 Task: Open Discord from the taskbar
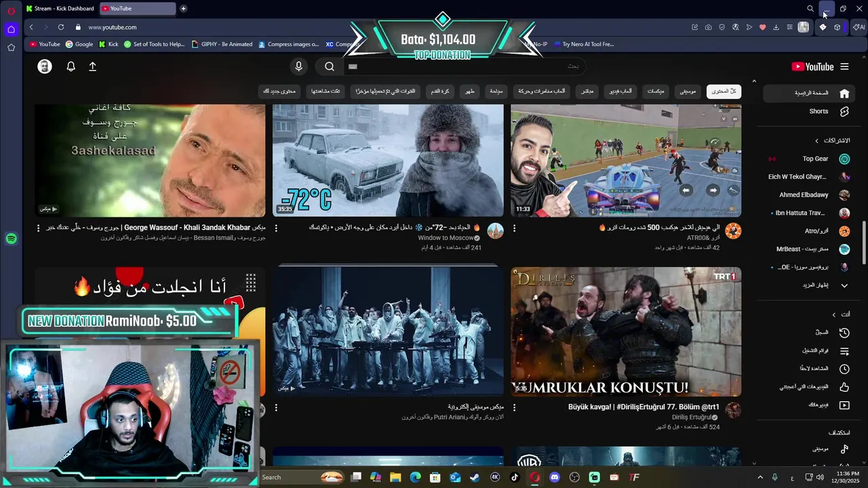point(555,477)
